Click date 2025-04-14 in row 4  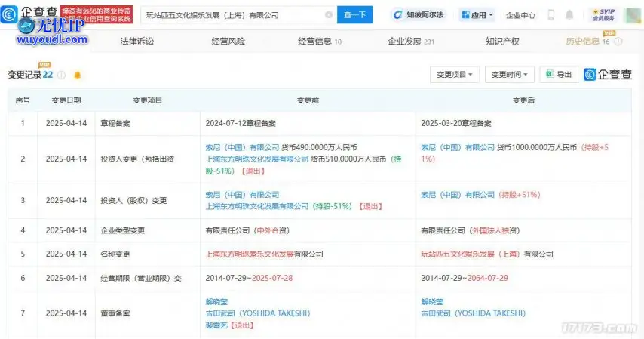pyautogui.click(x=66, y=230)
